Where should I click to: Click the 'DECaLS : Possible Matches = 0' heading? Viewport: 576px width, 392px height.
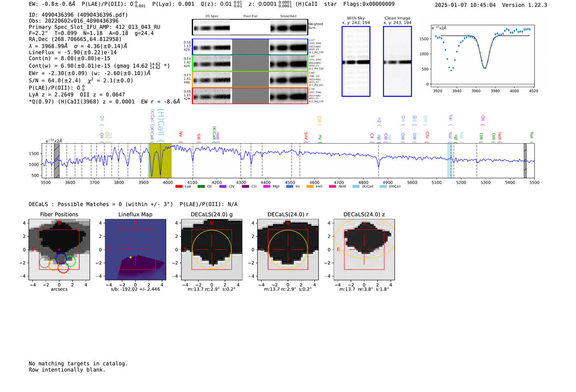(101, 204)
